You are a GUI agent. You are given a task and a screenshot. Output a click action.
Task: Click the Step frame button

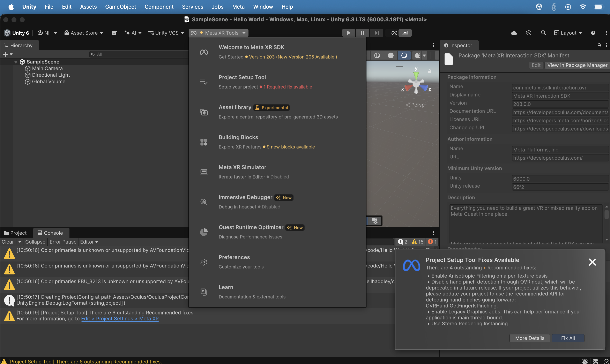(x=376, y=33)
